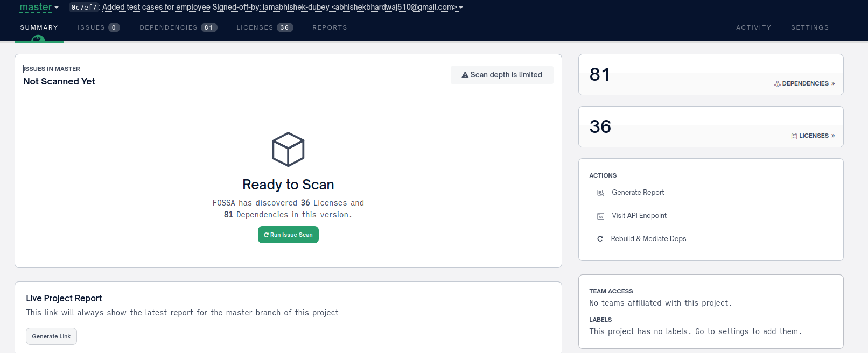Click the large 81 count number
This screenshot has width=868, height=353.
tap(600, 74)
